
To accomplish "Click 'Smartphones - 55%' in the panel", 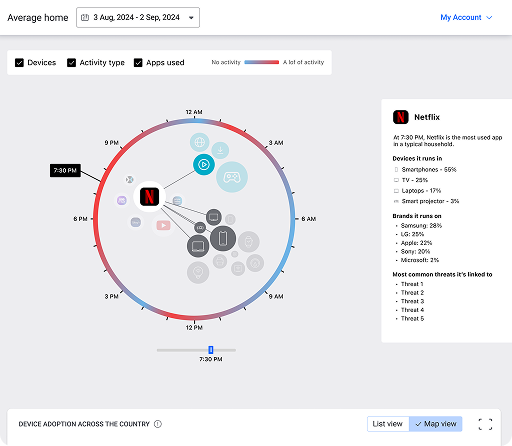I will 429,169.
